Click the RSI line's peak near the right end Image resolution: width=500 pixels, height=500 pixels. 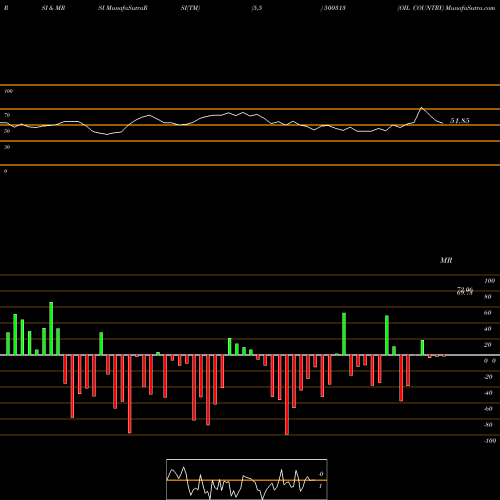422,108
